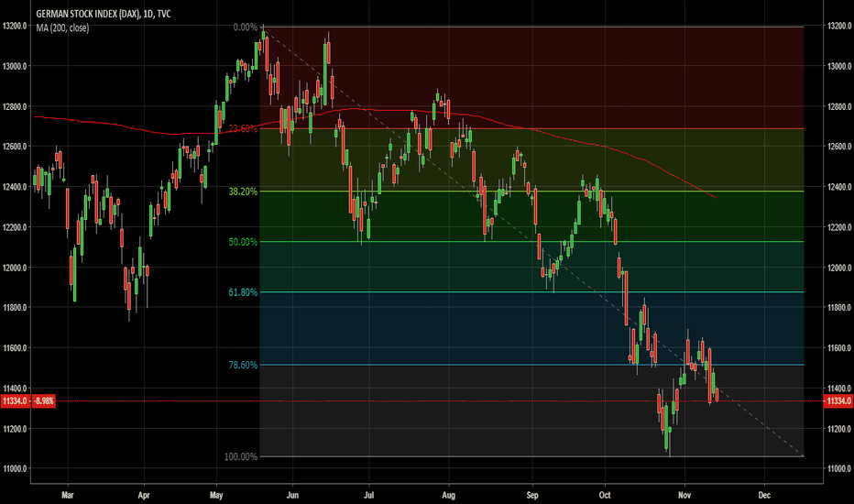Click the Apr label on the time axis
Screen dimensions: 854x504
(x=144, y=495)
